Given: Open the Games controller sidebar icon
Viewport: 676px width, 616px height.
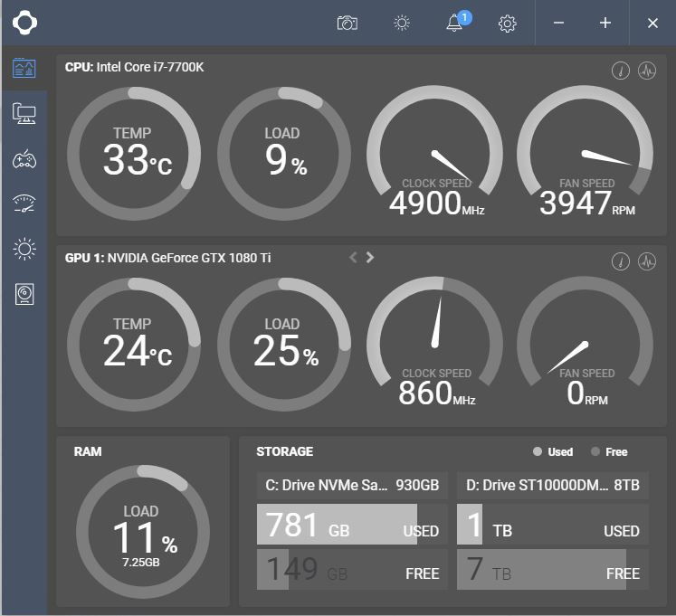Looking at the screenshot, I should tap(24, 159).
